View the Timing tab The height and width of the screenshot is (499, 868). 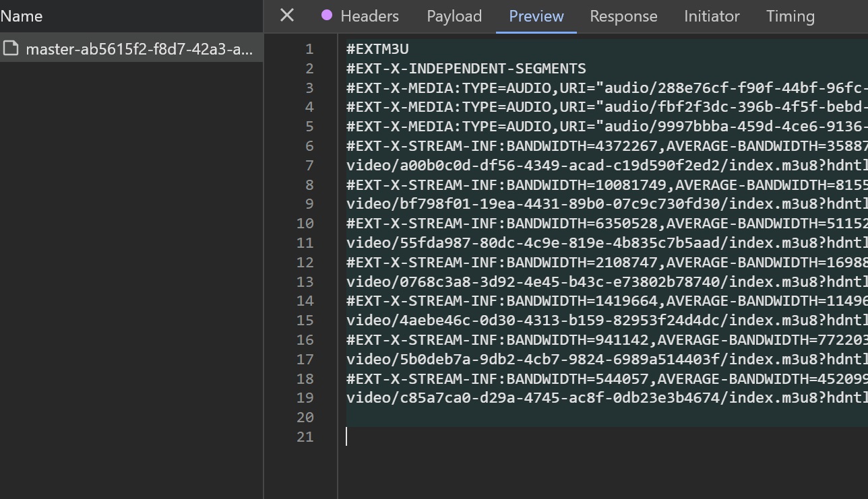(x=790, y=16)
